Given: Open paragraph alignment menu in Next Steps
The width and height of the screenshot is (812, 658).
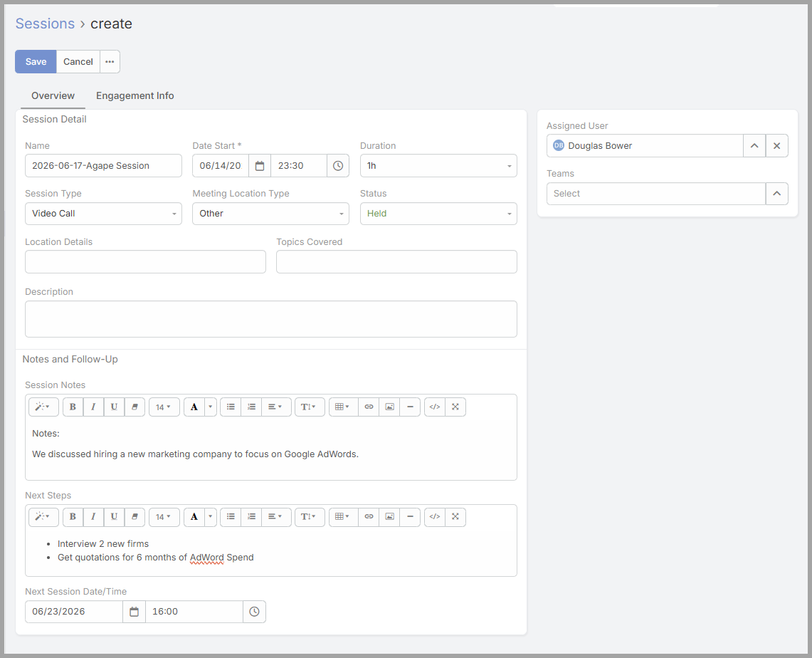Looking at the screenshot, I should pyautogui.click(x=276, y=516).
